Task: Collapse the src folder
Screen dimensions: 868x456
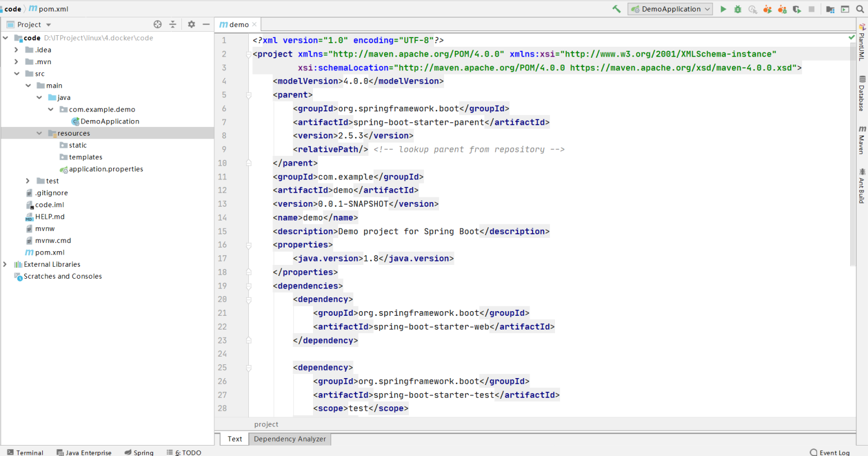Action: (17, 74)
